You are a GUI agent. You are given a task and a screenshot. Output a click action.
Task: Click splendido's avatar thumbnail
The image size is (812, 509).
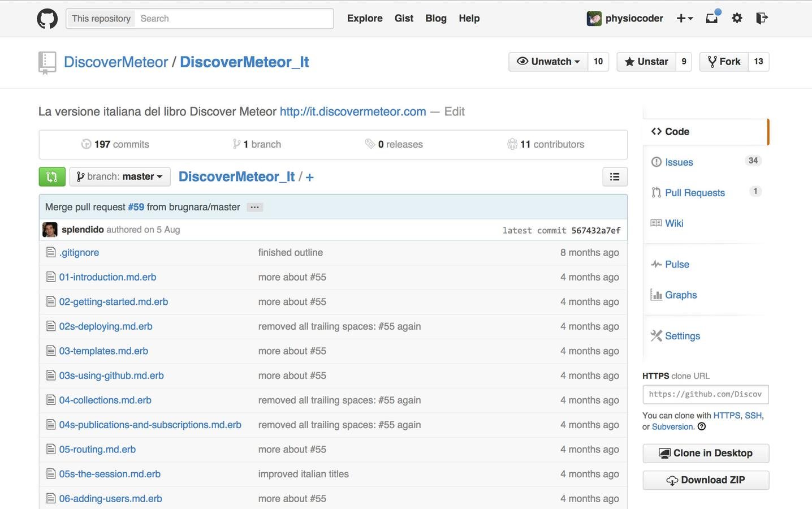50,230
